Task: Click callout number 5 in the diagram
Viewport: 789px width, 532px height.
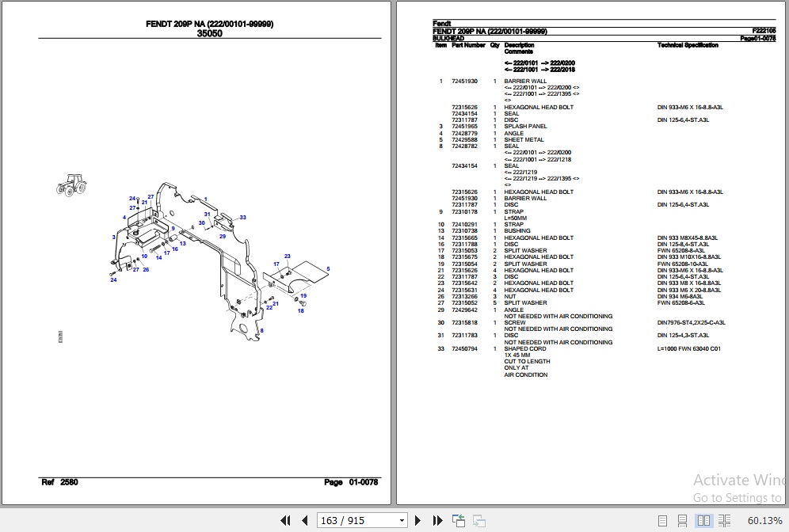Action: pyautogui.click(x=328, y=269)
